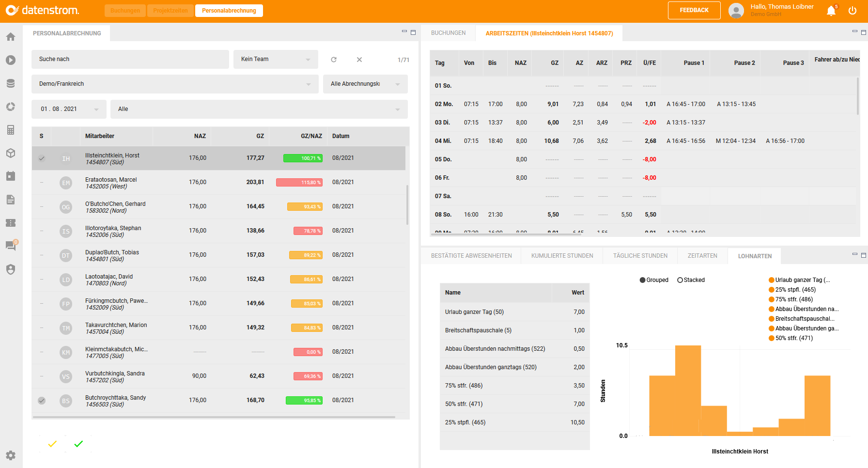Open the Alle Abrechnungski dropdown

(x=365, y=84)
